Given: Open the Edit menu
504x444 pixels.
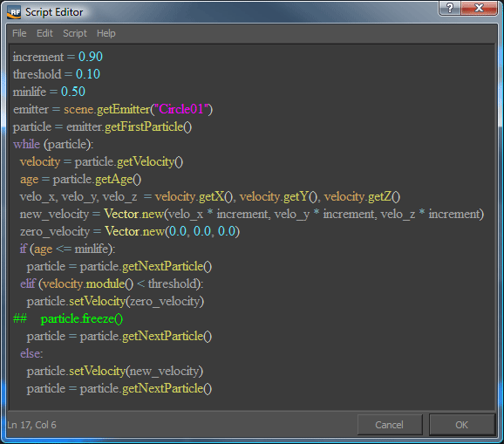Looking at the screenshot, I should 44,33.
